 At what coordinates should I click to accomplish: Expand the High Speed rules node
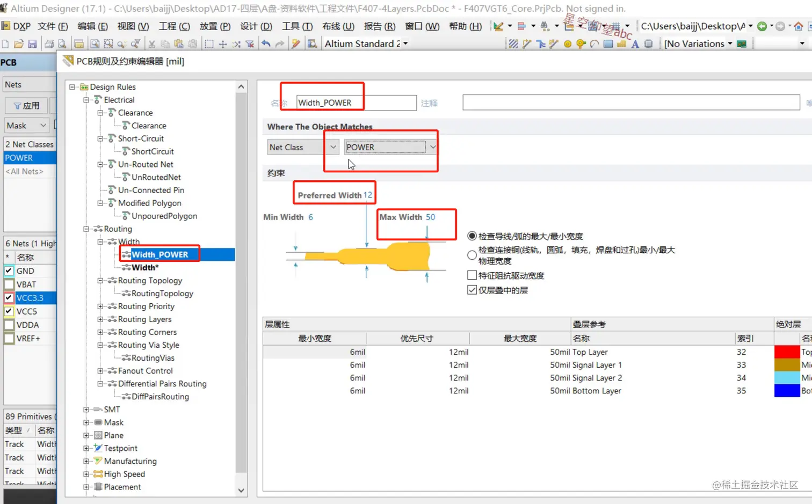point(86,474)
